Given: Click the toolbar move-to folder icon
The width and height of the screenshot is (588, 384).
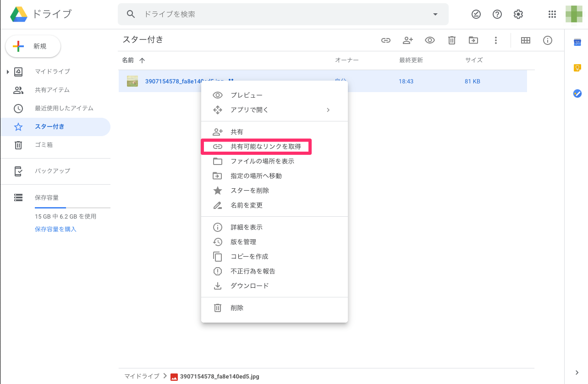Looking at the screenshot, I should pyautogui.click(x=473, y=40).
